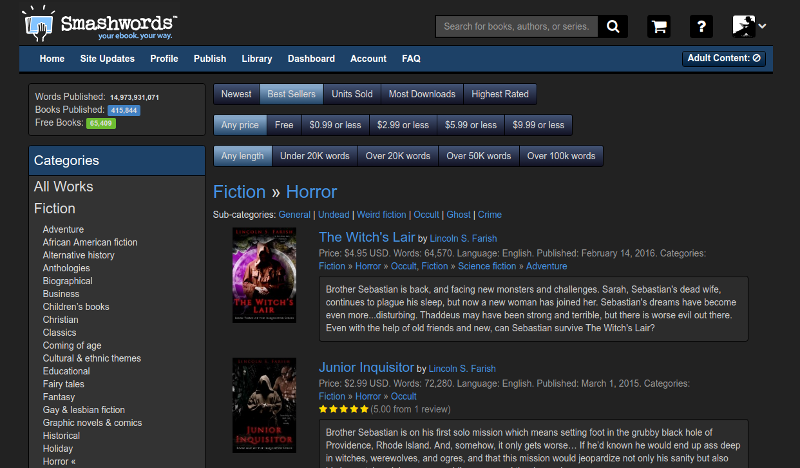Viewport: 800px width, 468px height.
Task: Click The Witch's Lair cover thumbnail
Action: [x=264, y=275]
